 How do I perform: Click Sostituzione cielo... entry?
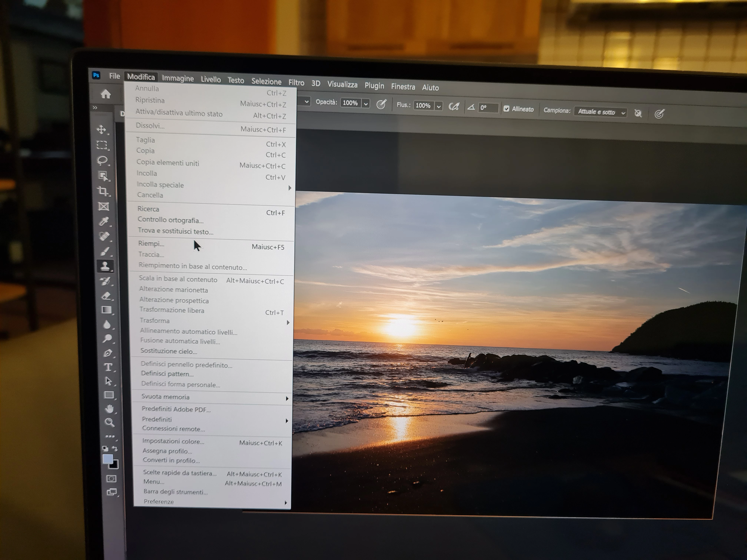(x=169, y=351)
